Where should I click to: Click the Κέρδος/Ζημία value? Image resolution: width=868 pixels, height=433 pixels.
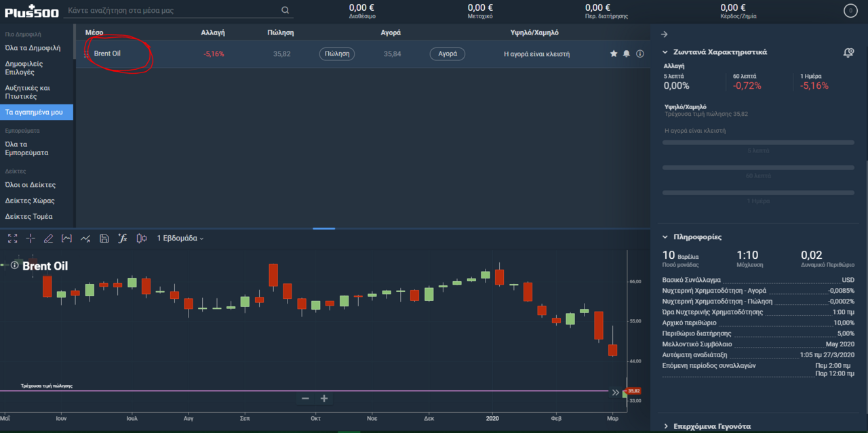[x=734, y=7]
